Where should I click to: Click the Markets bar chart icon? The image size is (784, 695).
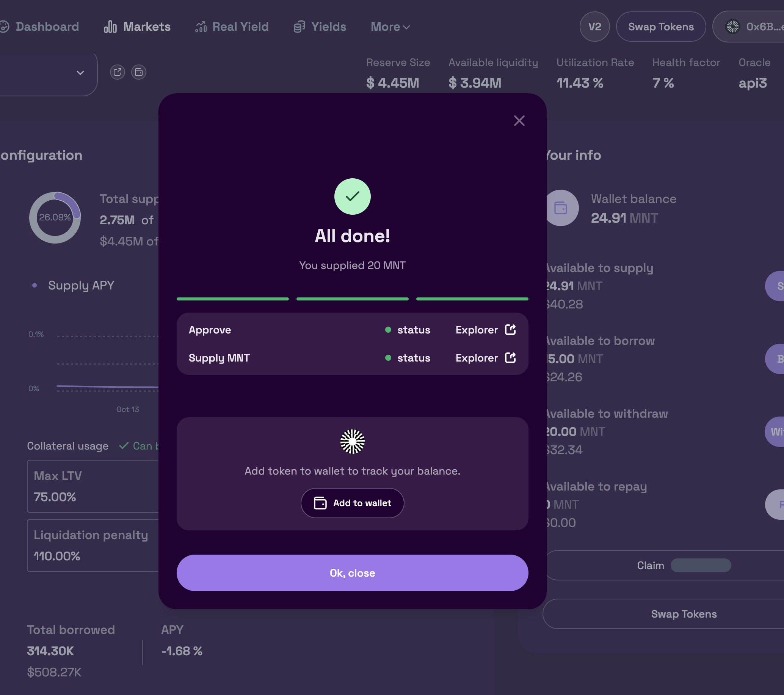click(x=110, y=27)
